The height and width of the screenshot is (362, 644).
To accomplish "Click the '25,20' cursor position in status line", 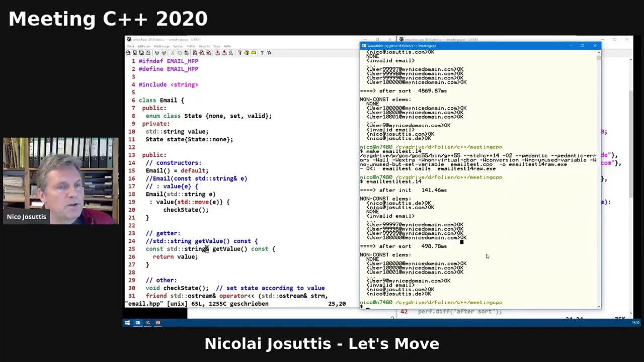I will (337, 304).
